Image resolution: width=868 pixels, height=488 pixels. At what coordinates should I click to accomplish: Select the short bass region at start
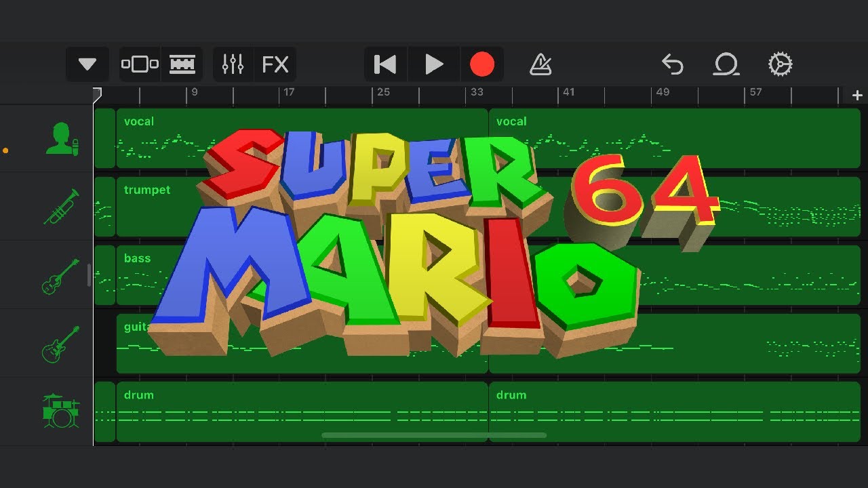coord(104,275)
